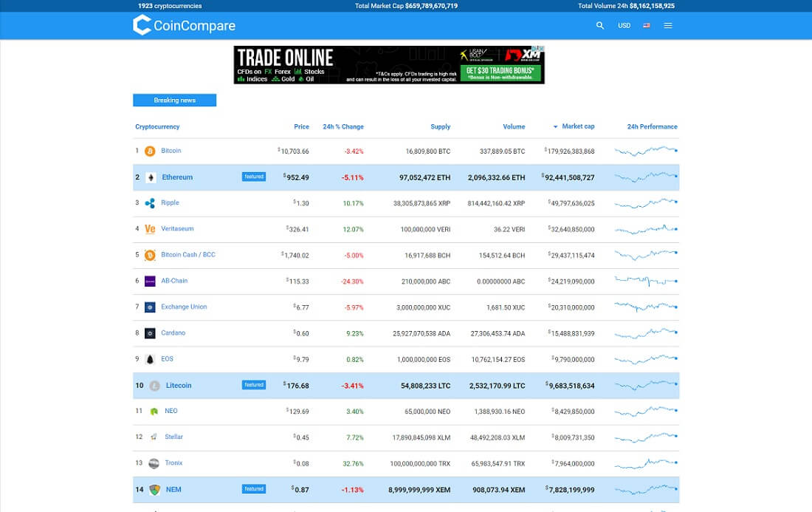Click the NEM shield icon
The width and height of the screenshot is (812, 512).
(154, 490)
